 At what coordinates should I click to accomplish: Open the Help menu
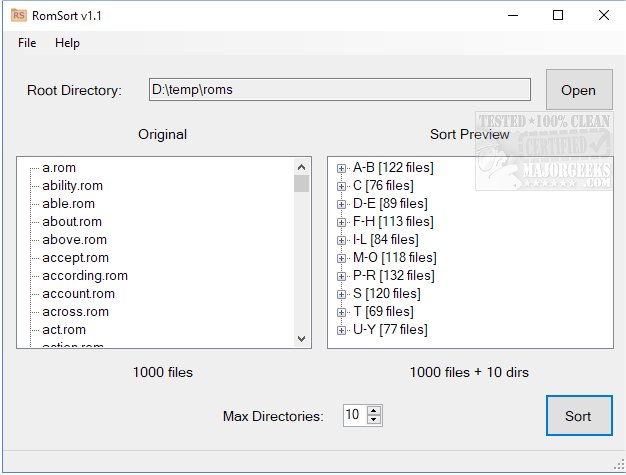coord(68,43)
